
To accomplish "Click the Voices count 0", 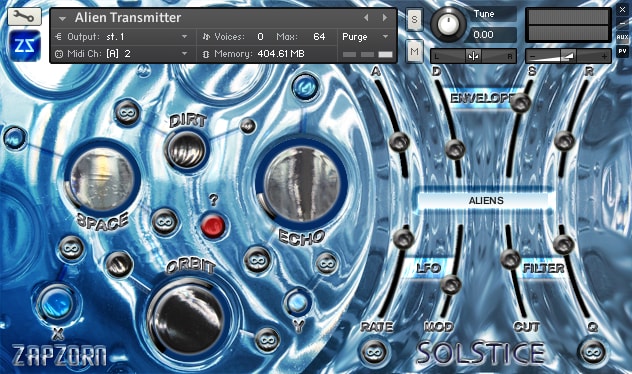I will [260, 37].
